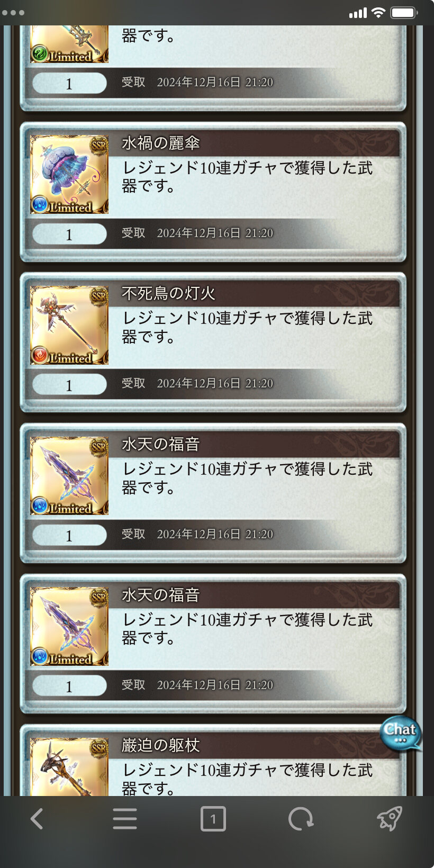Tap the SSR badge on 不死鳥の灯火 icon
The height and width of the screenshot is (868, 434).
(x=99, y=295)
